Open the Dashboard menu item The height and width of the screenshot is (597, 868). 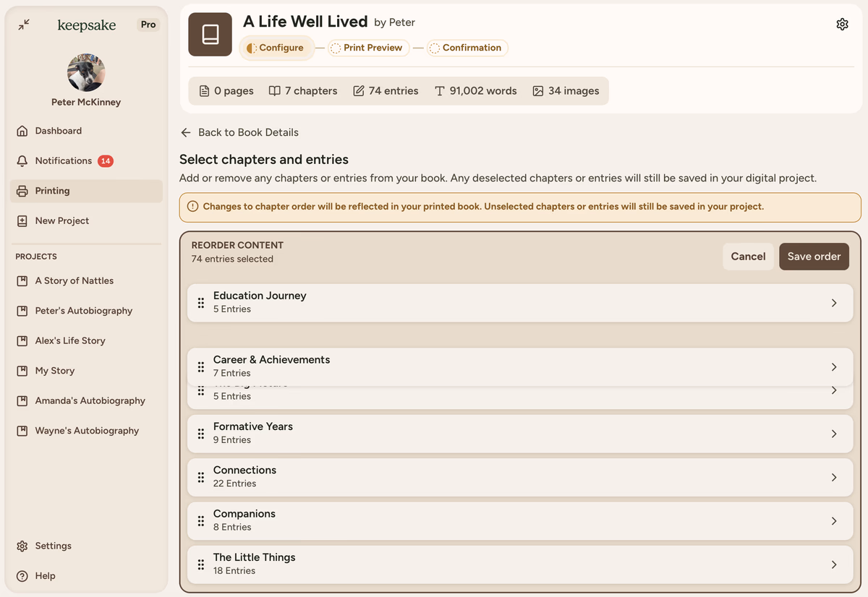tap(58, 131)
